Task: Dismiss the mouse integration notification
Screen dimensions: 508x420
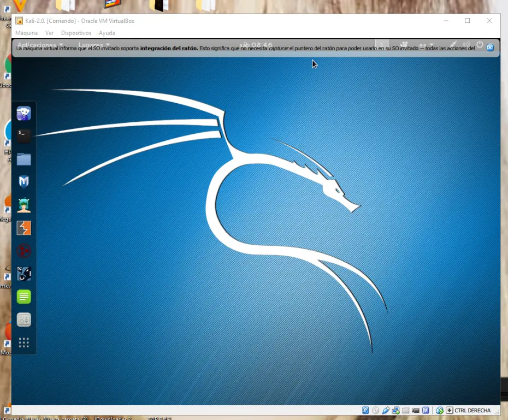Action: coord(490,48)
